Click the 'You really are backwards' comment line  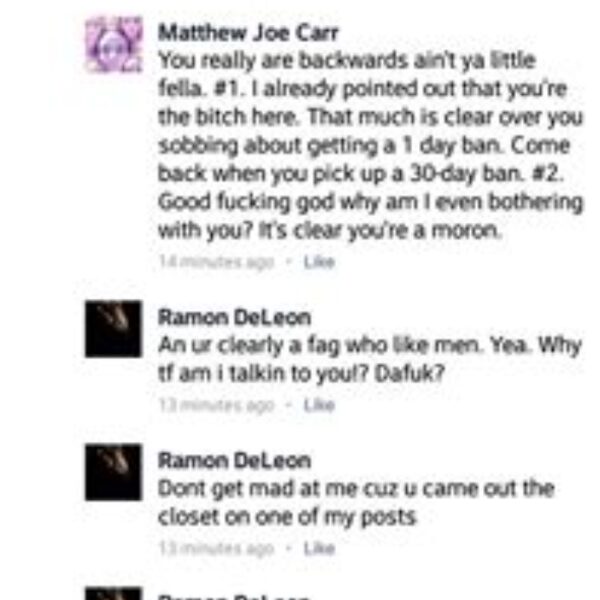(x=347, y=61)
